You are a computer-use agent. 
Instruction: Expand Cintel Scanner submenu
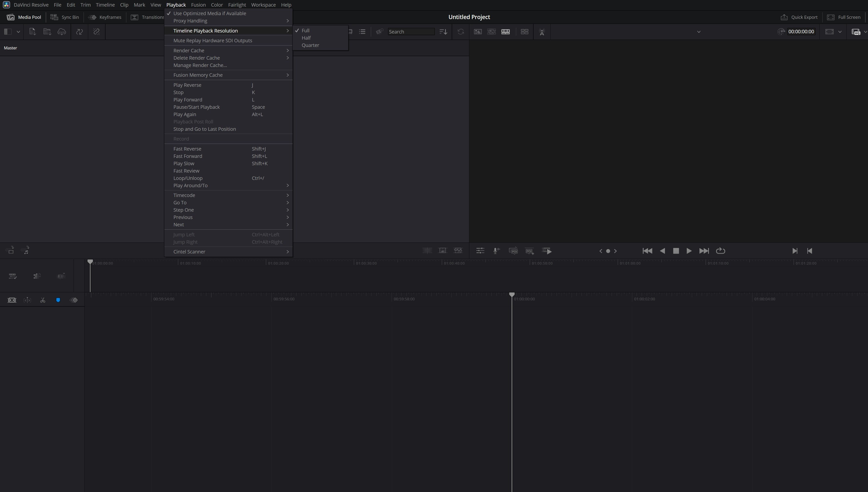click(228, 252)
